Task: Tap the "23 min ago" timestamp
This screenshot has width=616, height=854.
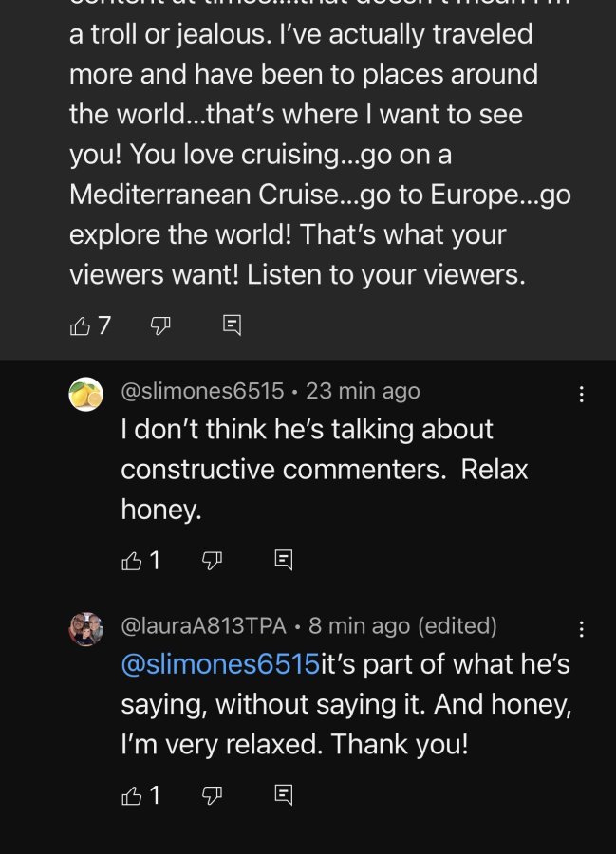Action: pos(363,391)
